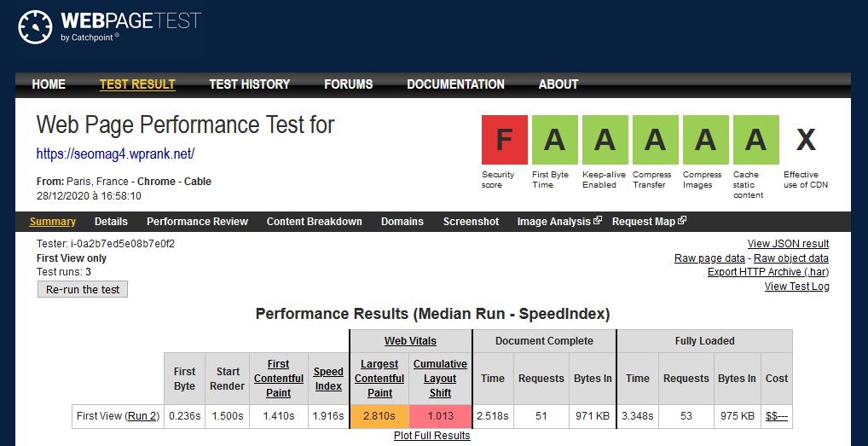This screenshot has width=868, height=446.
Task: Click the Compress Transfer grade badge
Action: pos(655,139)
